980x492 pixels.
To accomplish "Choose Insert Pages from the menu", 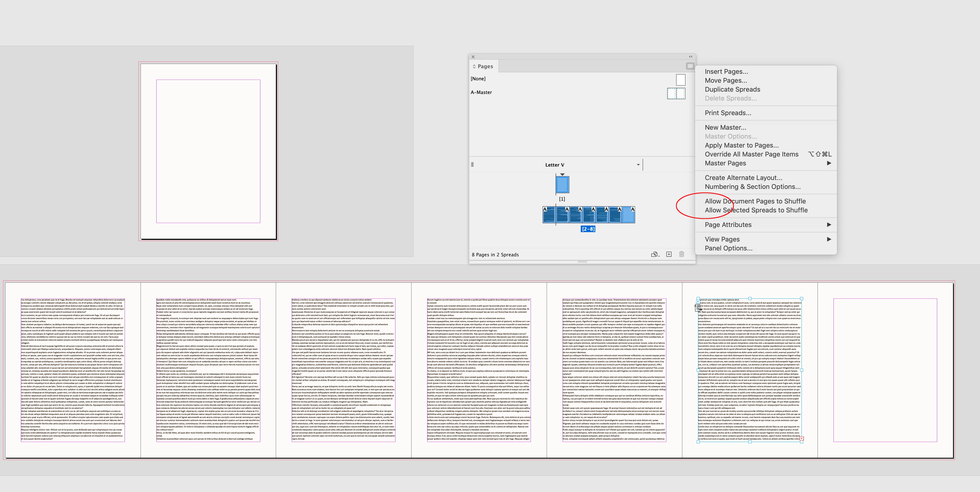I will [x=726, y=71].
